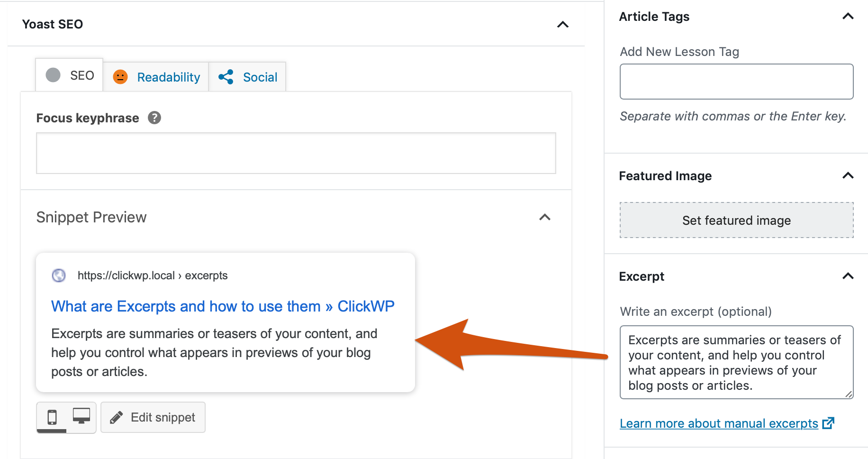This screenshot has width=868, height=459.
Task: Collapse the Article Tags panel
Action: click(848, 17)
